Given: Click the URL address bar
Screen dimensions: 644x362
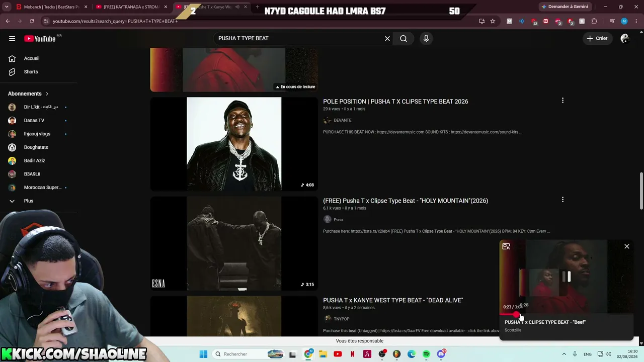Looking at the screenshot, I should (262, 21).
